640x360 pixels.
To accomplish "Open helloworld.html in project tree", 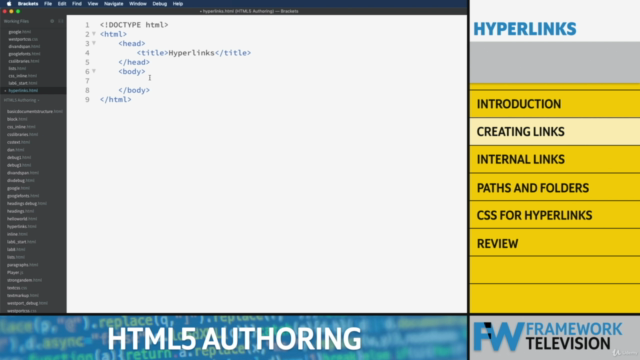I will pos(23,219).
